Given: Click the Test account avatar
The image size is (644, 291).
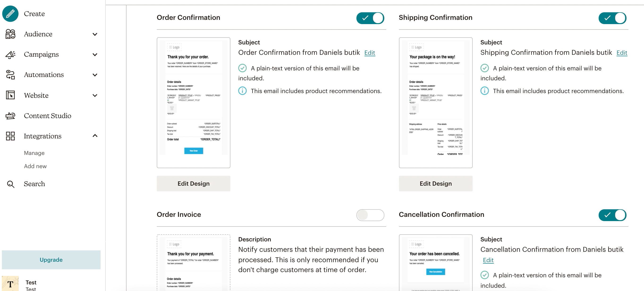Looking at the screenshot, I should pyautogui.click(x=10, y=284).
